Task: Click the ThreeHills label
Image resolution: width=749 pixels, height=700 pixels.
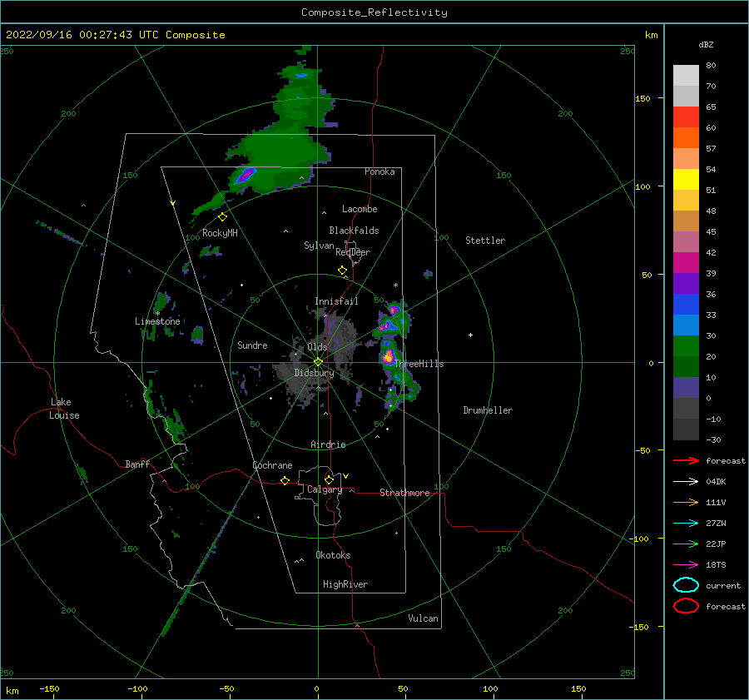Action: coord(419,364)
